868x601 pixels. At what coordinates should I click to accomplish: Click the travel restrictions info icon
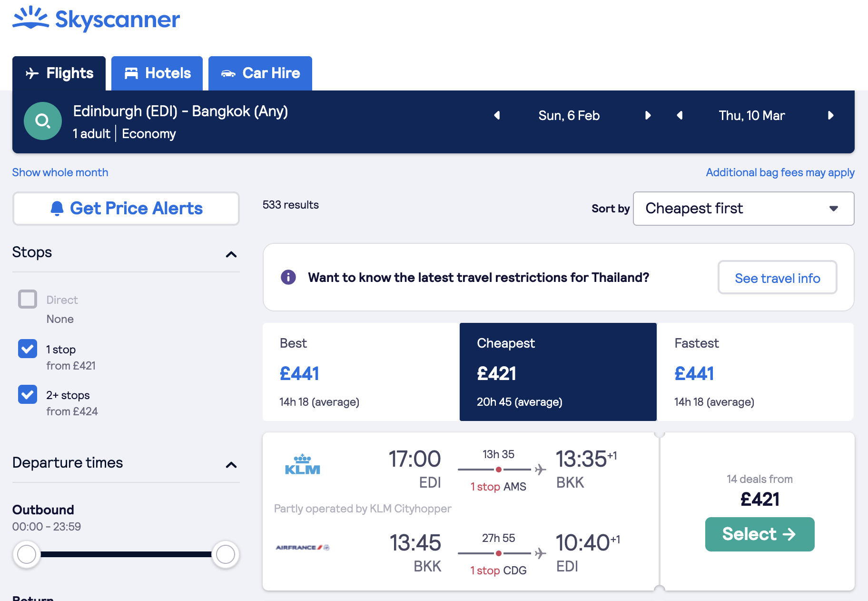288,277
